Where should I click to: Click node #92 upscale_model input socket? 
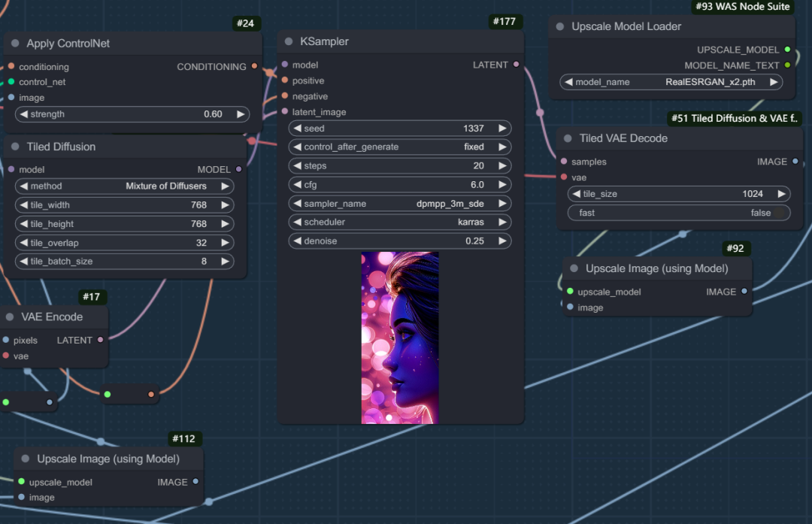click(570, 291)
